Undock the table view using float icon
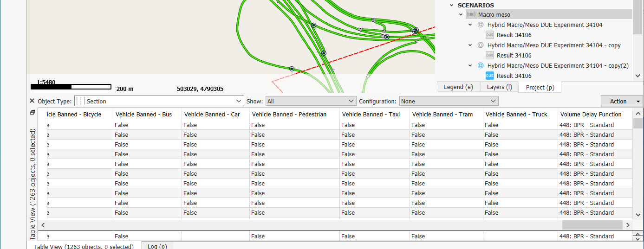 (32, 113)
